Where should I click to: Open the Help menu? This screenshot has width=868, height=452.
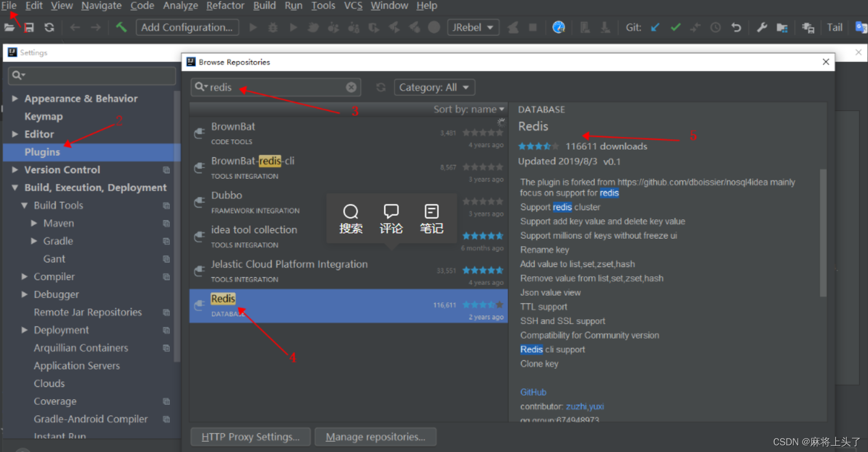[426, 6]
